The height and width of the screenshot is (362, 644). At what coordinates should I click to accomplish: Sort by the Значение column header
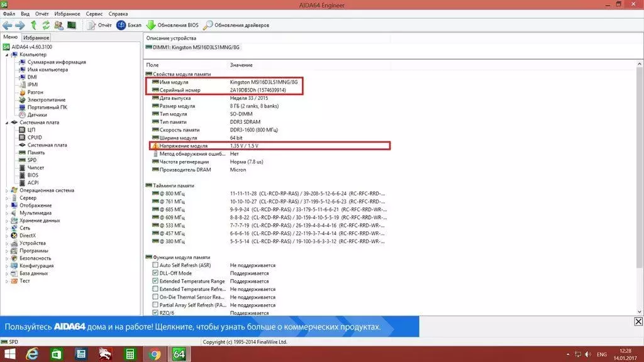(241, 65)
